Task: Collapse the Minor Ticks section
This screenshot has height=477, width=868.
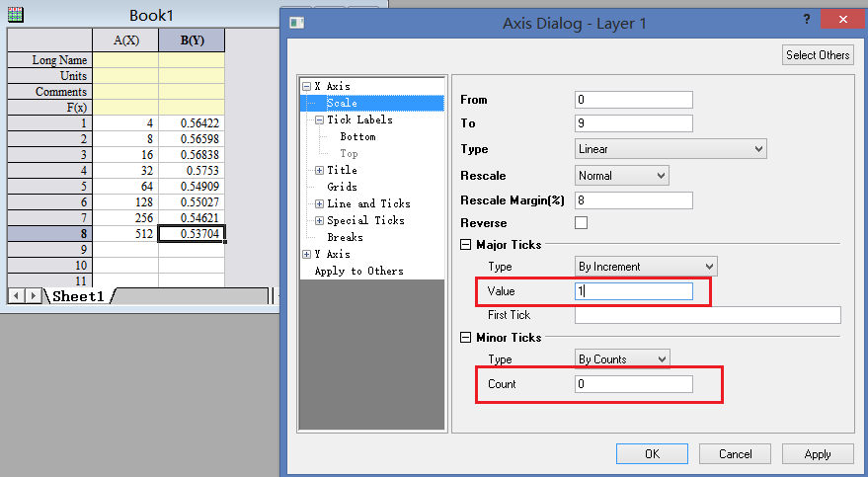Action: 465,337
